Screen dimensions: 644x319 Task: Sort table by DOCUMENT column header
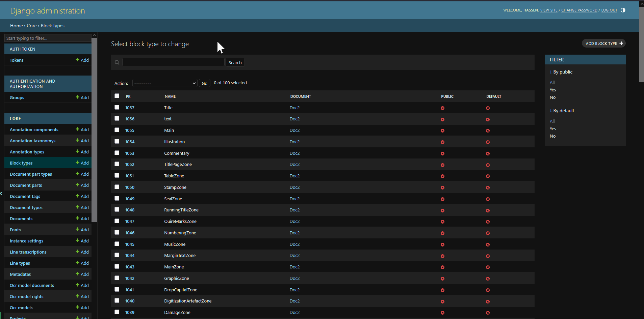click(301, 96)
